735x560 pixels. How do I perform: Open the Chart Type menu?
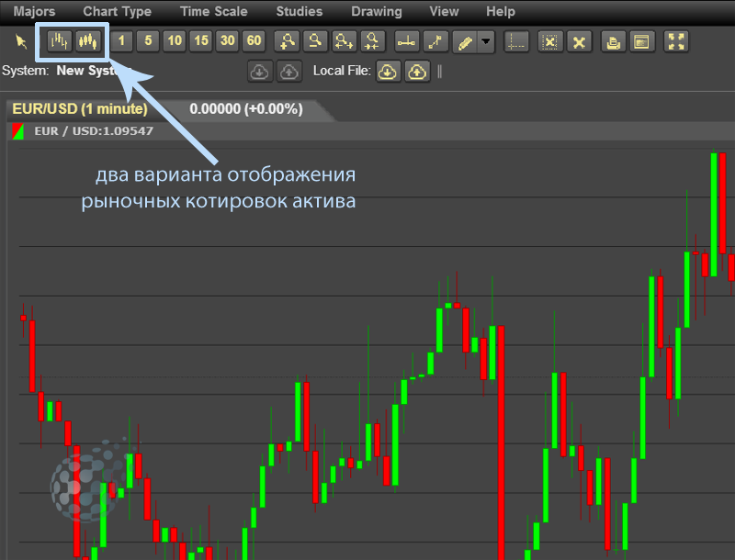pyautogui.click(x=118, y=11)
